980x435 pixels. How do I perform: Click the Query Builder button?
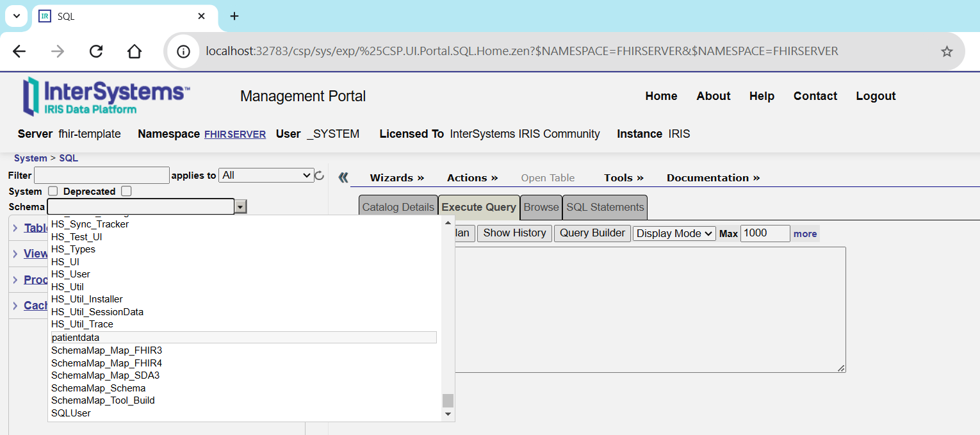point(592,233)
